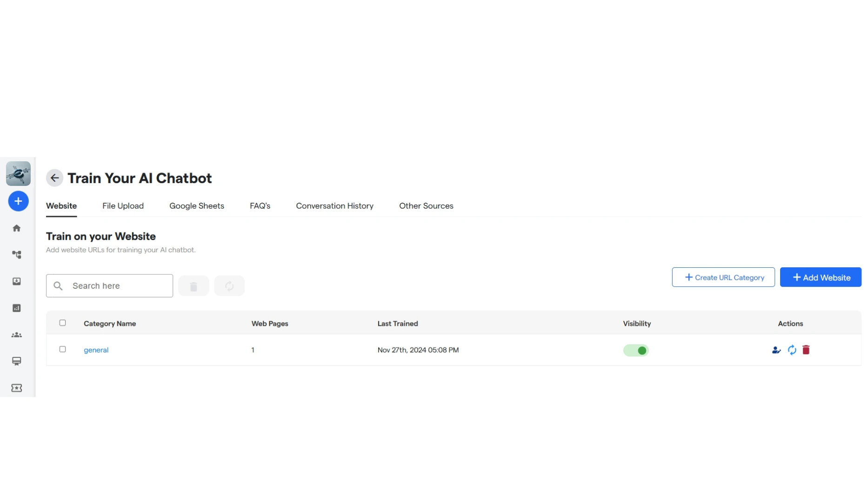The image size is (868, 502).
Task: Edit the general category via pencil-person icon
Action: (x=776, y=350)
